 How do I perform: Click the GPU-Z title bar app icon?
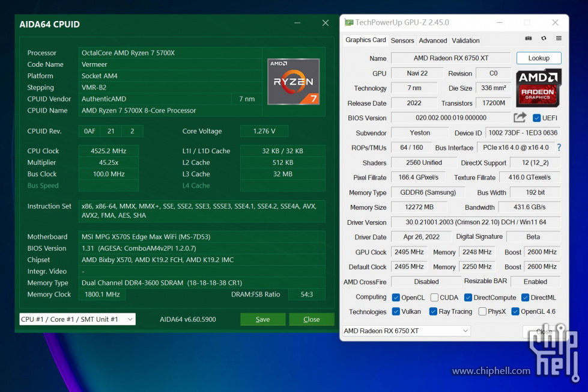click(349, 22)
